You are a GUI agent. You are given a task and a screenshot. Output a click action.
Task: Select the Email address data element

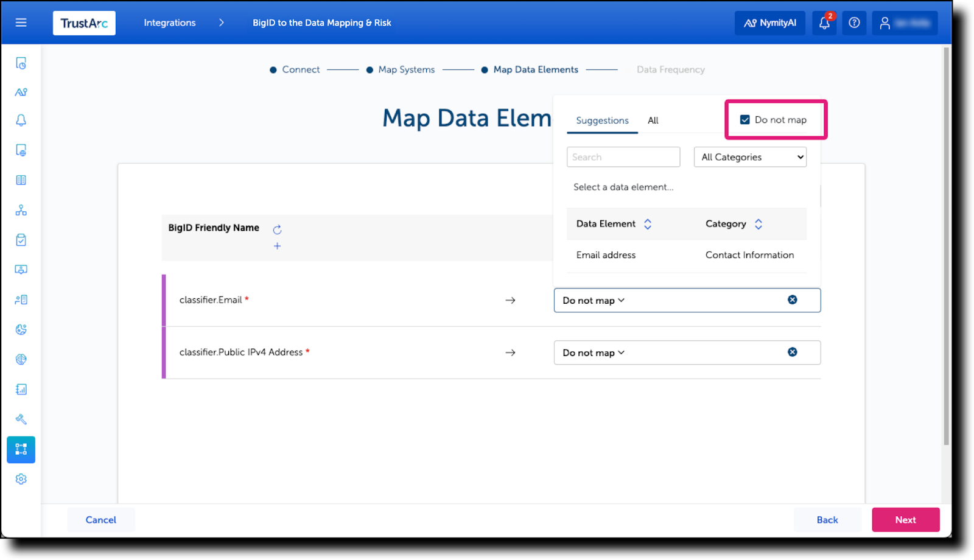pyautogui.click(x=606, y=255)
